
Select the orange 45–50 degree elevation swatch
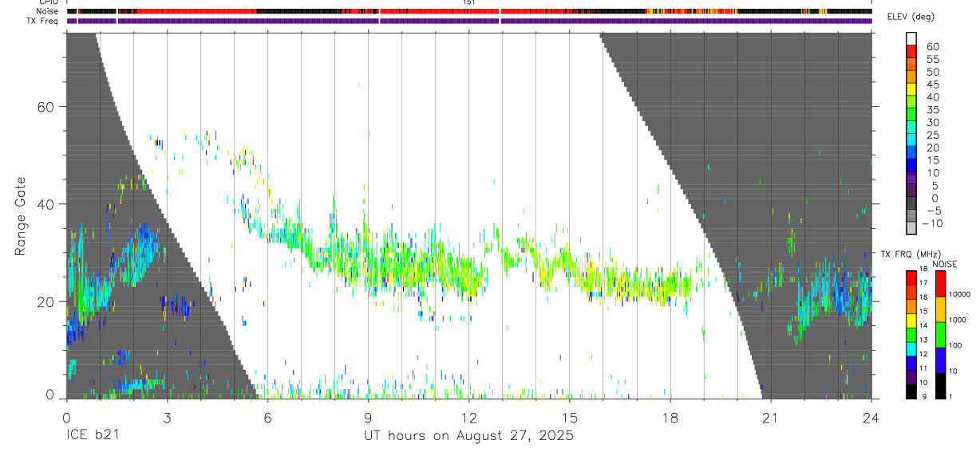pos(911,78)
